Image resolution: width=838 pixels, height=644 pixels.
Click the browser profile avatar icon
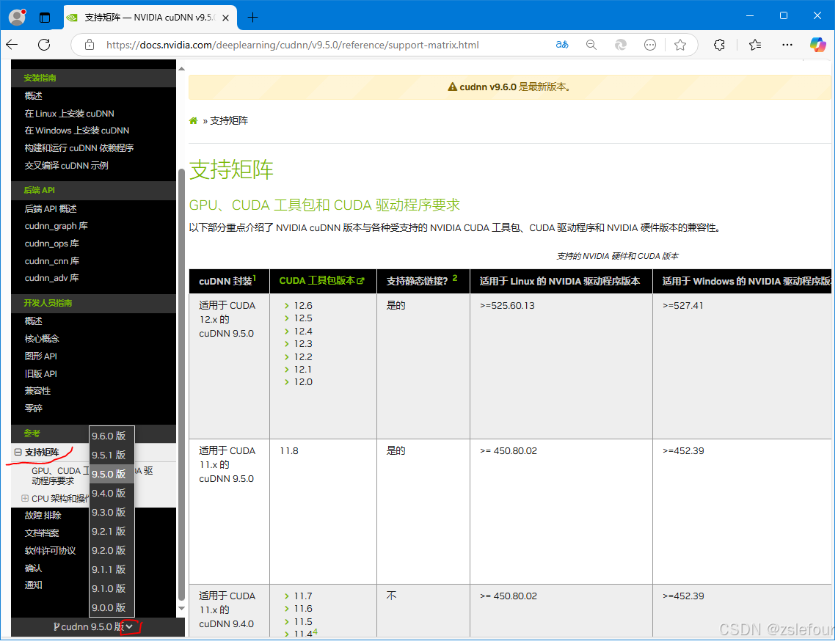pos(18,17)
